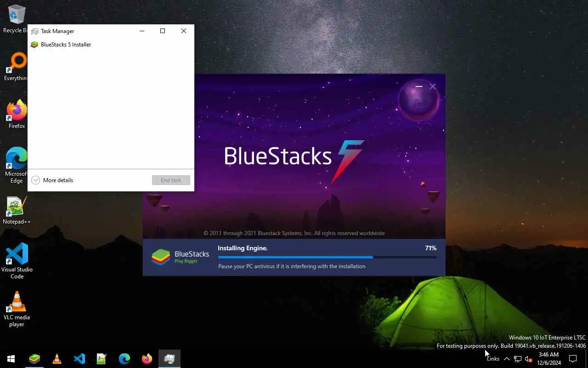The width and height of the screenshot is (588, 368).
Task: Open the Visual Studio Code desktop icon
Action: pyautogui.click(x=17, y=261)
